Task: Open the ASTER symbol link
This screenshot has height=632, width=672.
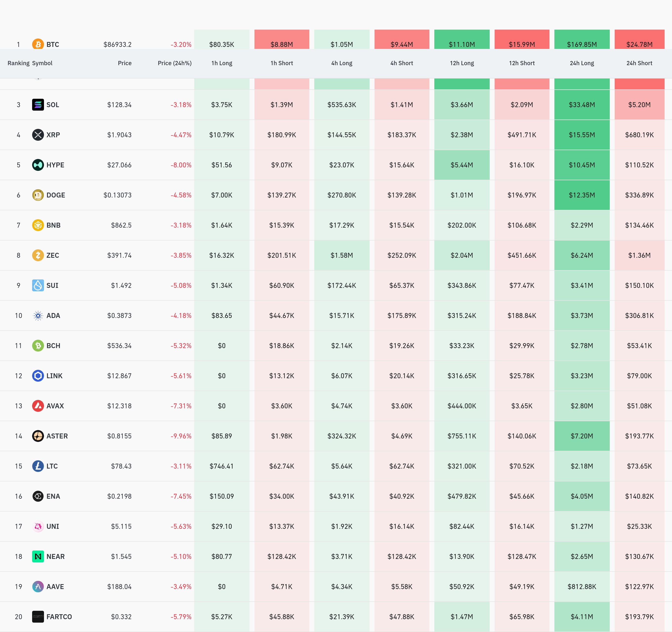Action: click(57, 436)
